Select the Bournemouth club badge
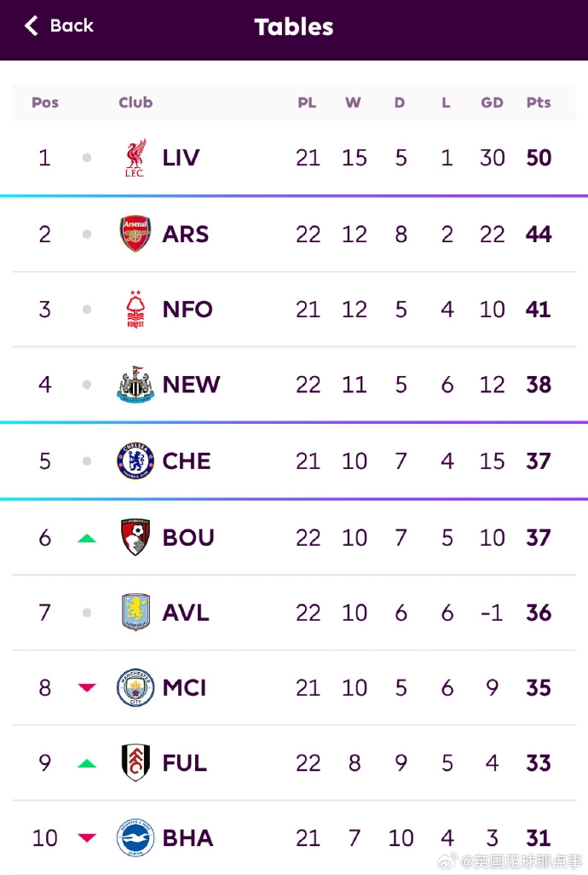 135,537
